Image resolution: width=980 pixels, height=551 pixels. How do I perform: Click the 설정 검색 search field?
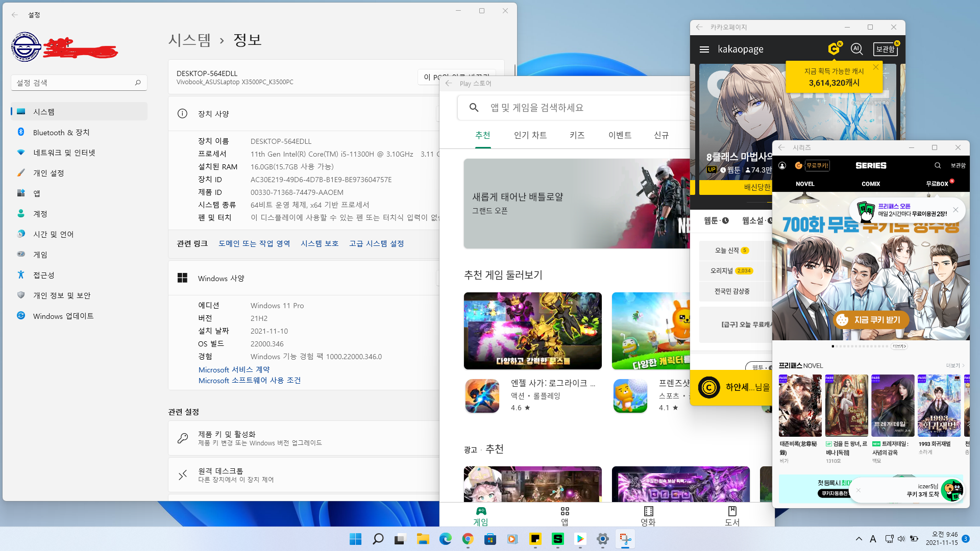point(79,83)
